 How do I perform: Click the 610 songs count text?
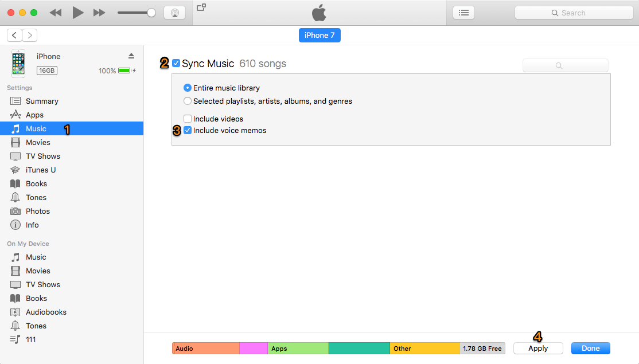[x=263, y=64]
